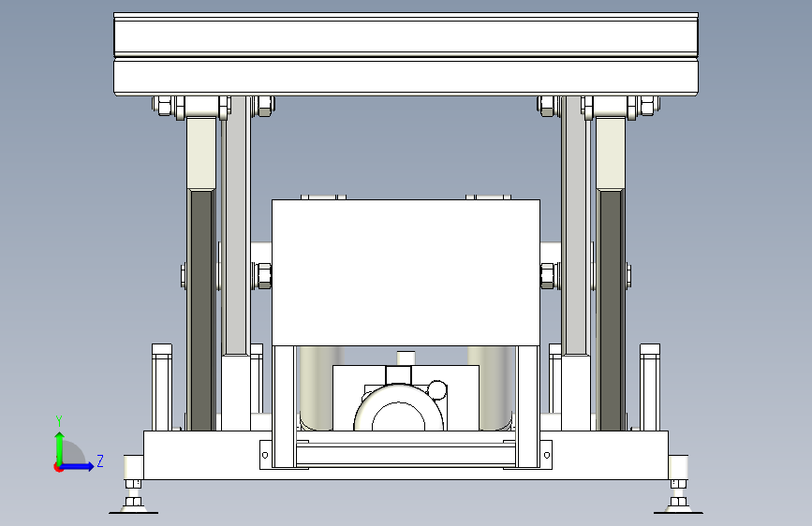Click the blue Z axis of the triad

[x=78, y=466]
